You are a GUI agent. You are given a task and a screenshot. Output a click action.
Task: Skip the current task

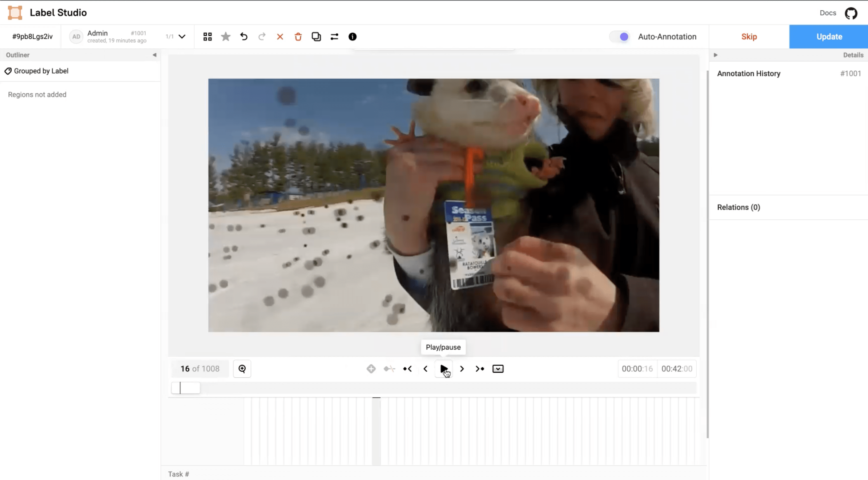point(749,37)
